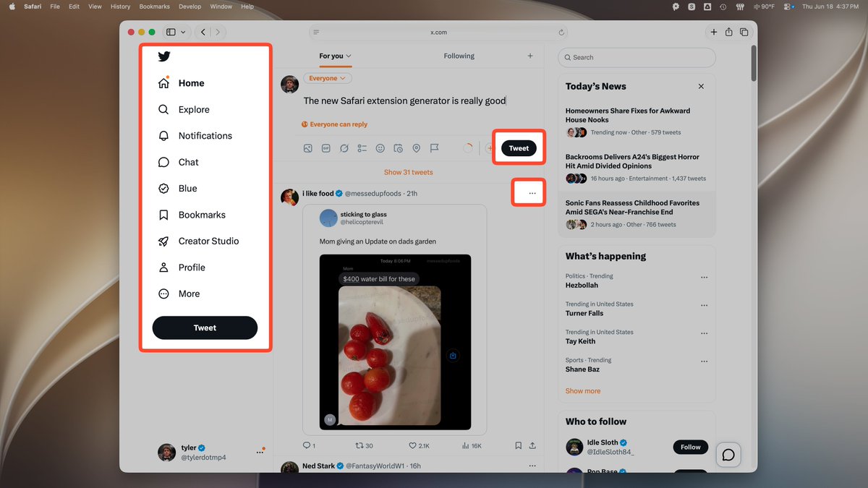This screenshot has width=868, height=488.
Task: Show Safari tab overview
Action: tap(744, 32)
